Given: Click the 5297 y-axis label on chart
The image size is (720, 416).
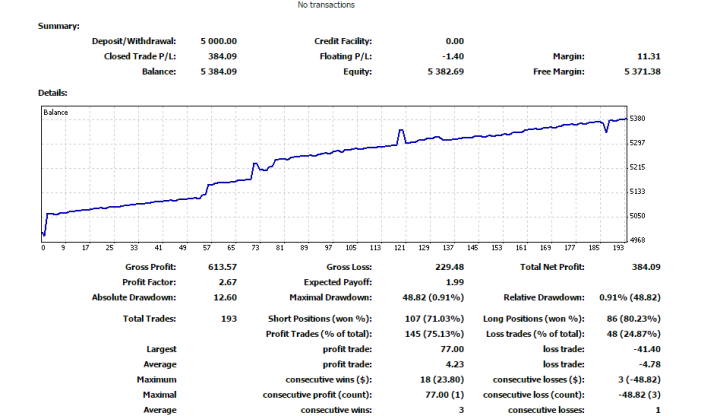Looking at the screenshot, I should (x=637, y=143).
